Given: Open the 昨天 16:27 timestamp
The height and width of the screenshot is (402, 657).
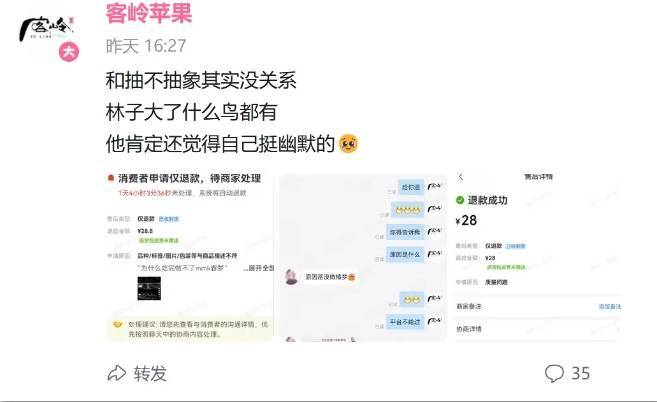Looking at the screenshot, I should (146, 46).
